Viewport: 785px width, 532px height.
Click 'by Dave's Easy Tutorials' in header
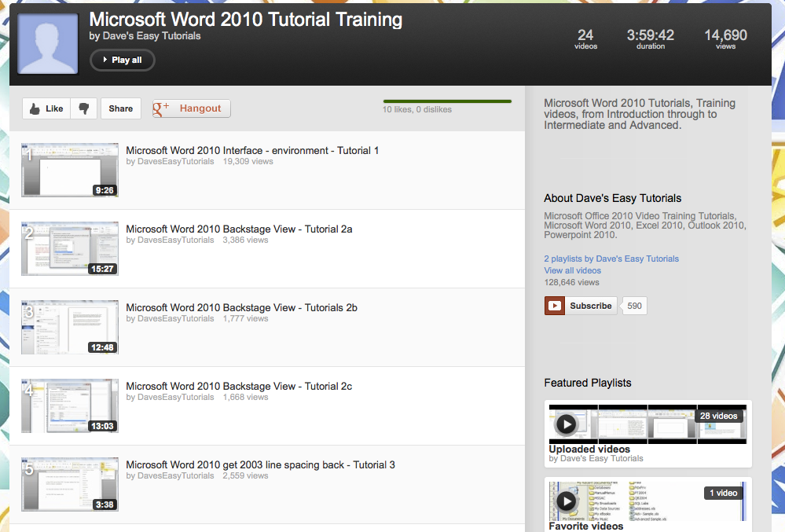[x=145, y=36]
